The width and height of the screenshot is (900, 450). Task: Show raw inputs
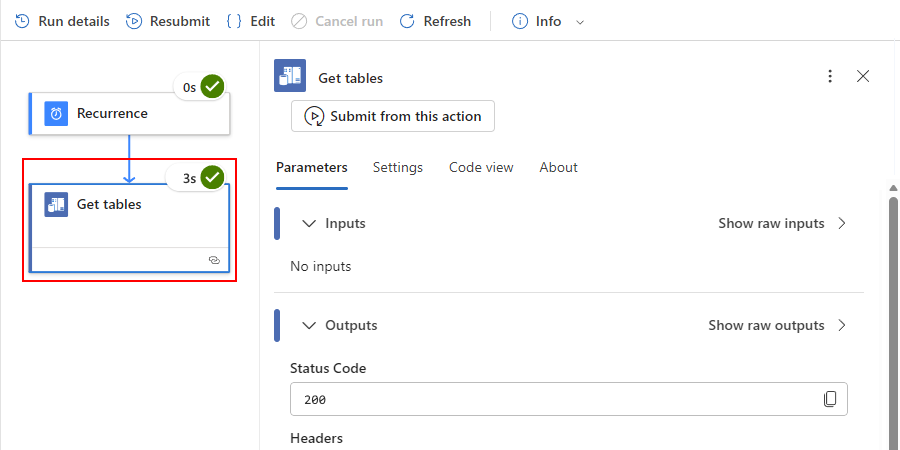782,224
